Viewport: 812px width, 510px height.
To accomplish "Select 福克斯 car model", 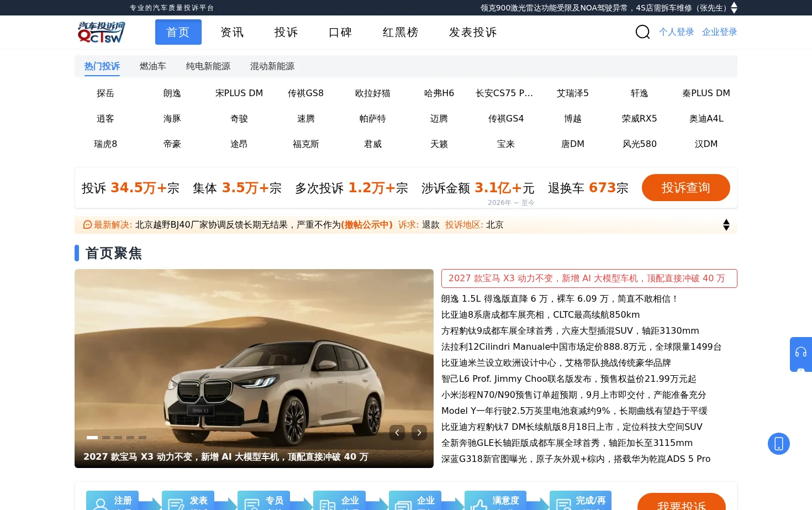I will coord(306,144).
